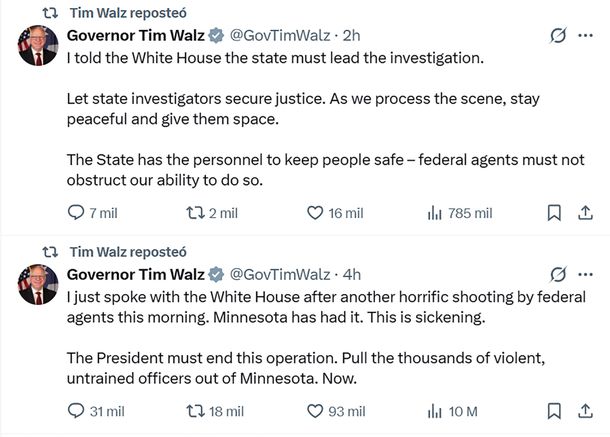Open the 4h timestamp link

point(351,274)
